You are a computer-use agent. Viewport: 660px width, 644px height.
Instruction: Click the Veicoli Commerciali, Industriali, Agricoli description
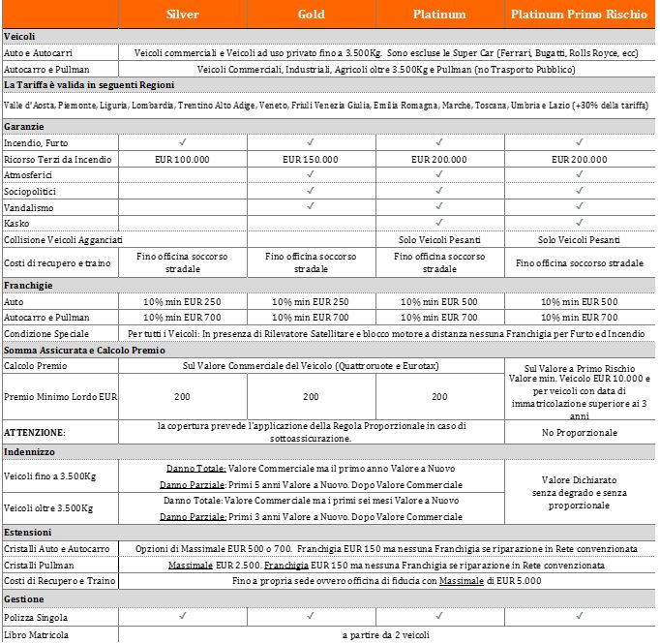tap(386, 70)
